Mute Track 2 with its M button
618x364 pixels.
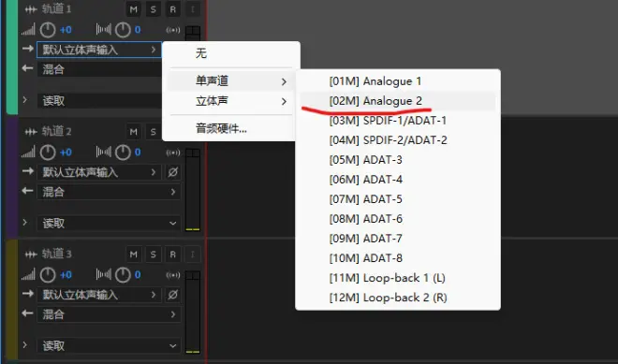click(x=134, y=132)
